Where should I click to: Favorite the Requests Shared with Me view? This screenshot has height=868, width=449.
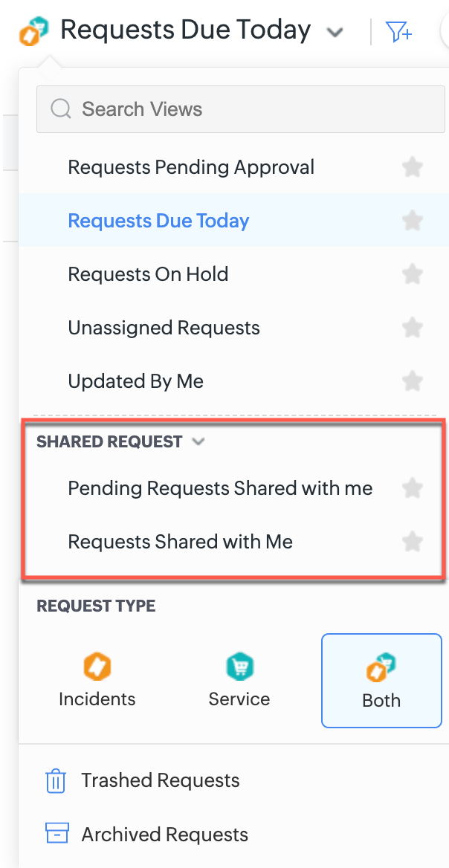coord(412,542)
